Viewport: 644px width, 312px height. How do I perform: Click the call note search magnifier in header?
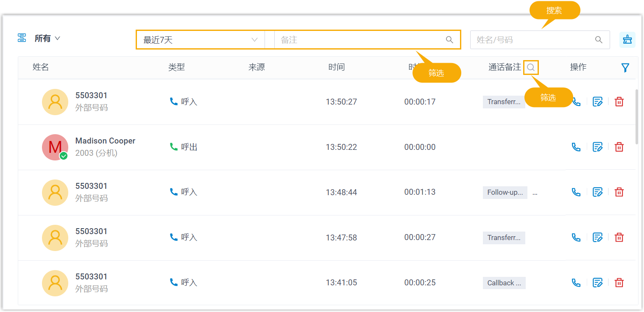click(531, 67)
